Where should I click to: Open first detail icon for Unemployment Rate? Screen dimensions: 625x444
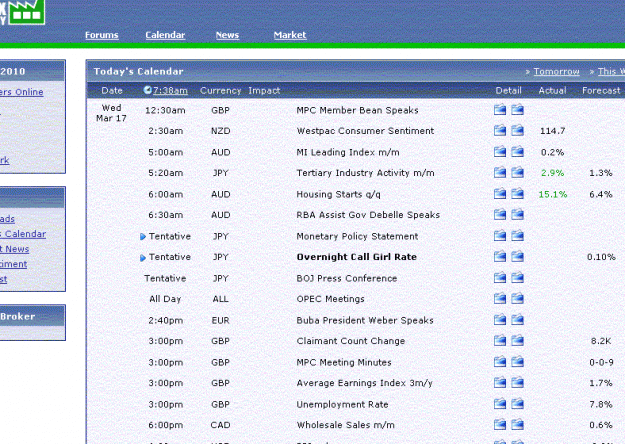[x=500, y=404]
